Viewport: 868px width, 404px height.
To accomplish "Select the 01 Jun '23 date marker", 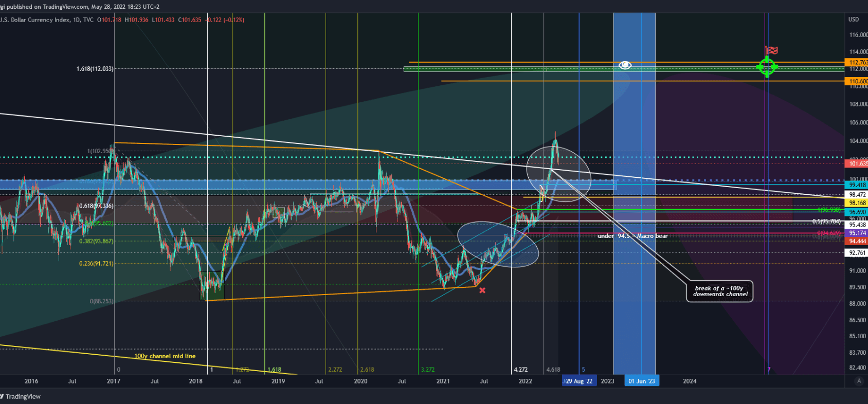I will coord(642,381).
